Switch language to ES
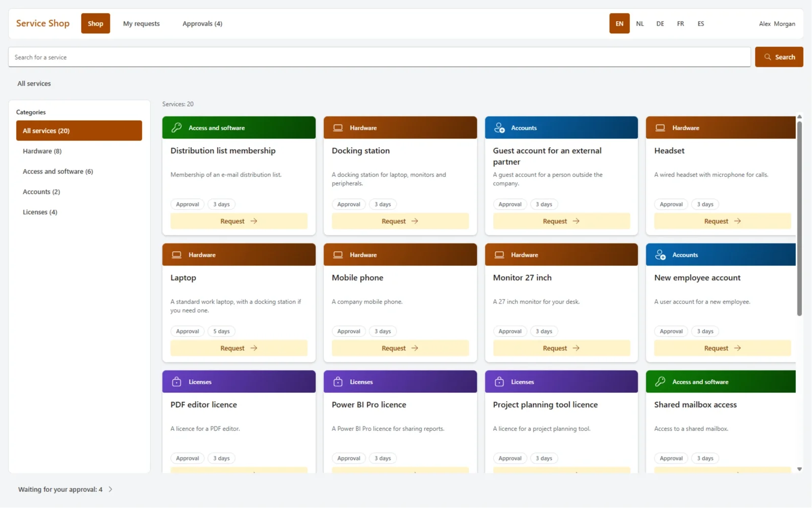This screenshot has height=508, width=812. (x=701, y=23)
